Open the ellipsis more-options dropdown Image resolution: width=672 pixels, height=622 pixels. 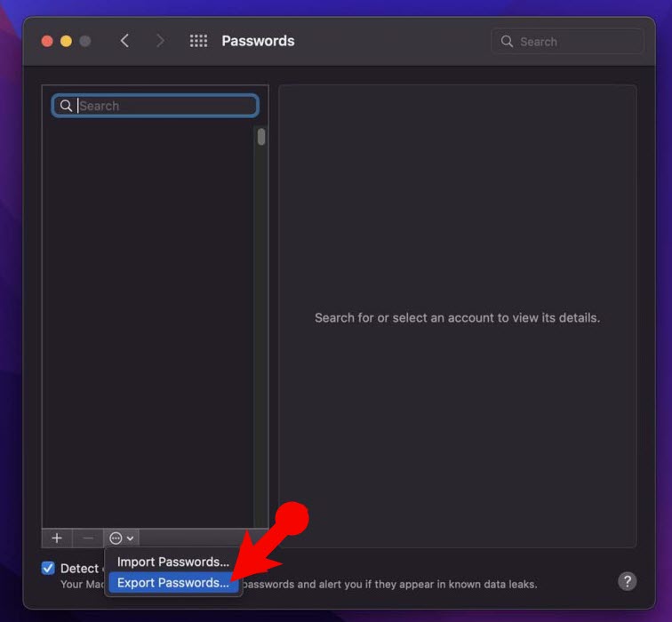pyautogui.click(x=121, y=538)
